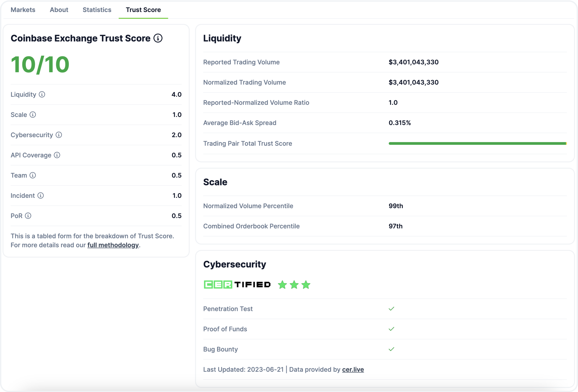Switch to the Markets tab

(23, 10)
